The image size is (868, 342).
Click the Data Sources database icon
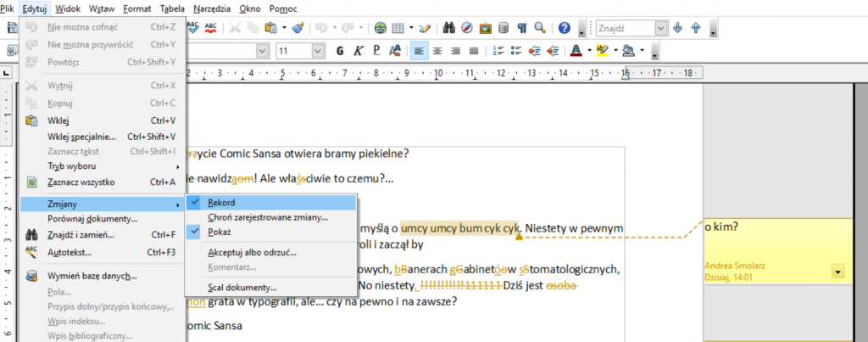(504, 28)
